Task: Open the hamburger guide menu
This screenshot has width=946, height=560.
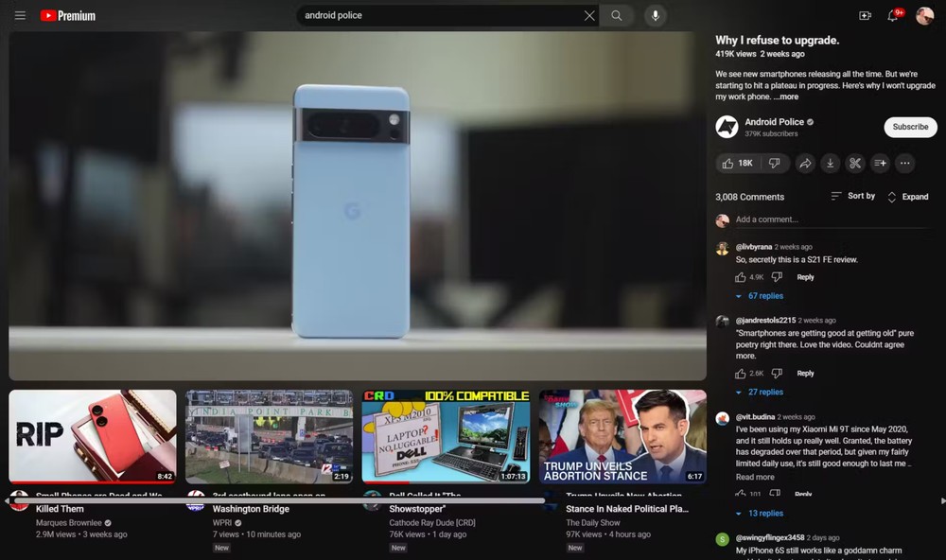Action: [20, 16]
